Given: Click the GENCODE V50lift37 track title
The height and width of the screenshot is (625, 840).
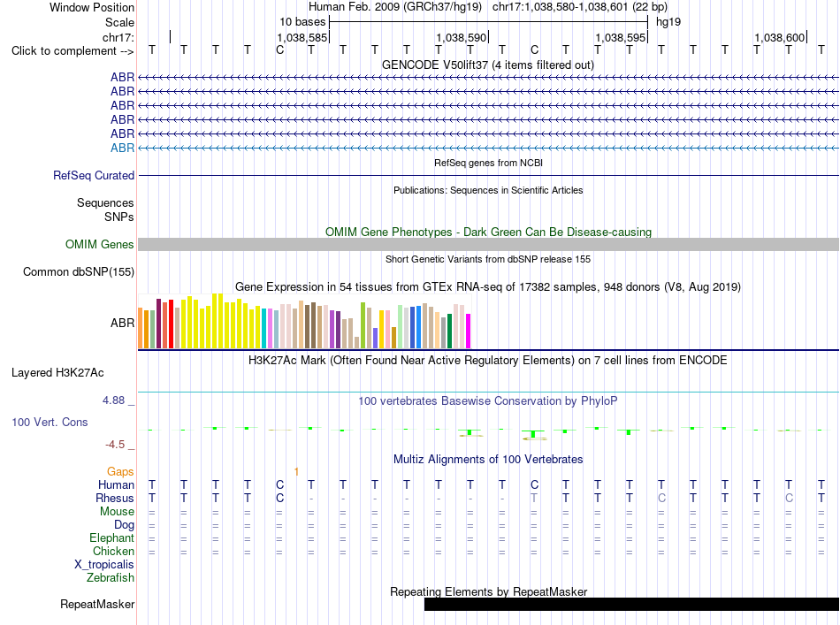Looking at the screenshot, I should click(x=487, y=65).
